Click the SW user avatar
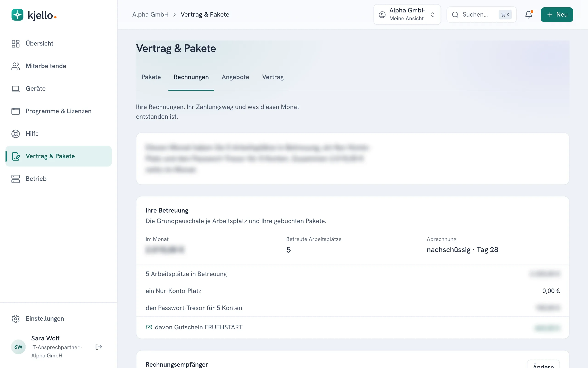This screenshot has width=588, height=368. [x=18, y=347]
